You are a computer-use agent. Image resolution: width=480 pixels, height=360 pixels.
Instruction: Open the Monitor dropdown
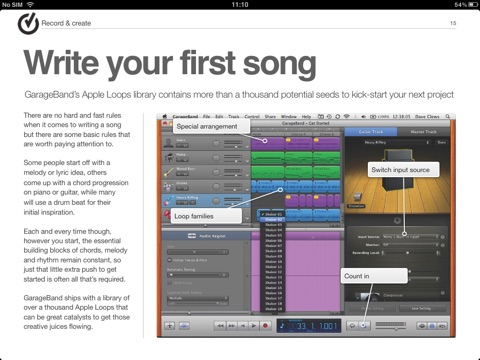(x=411, y=245)
